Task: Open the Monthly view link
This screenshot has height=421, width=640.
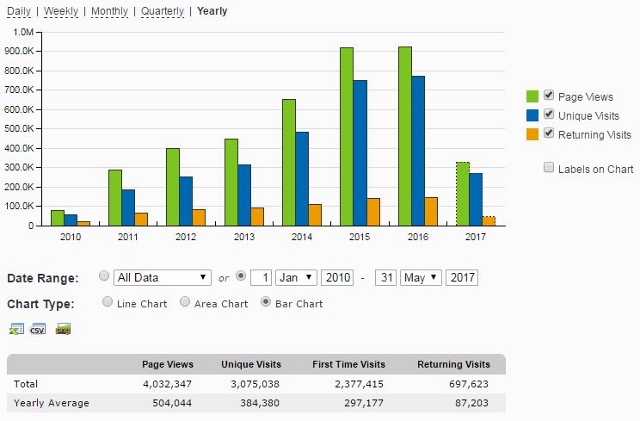Action: [x=110, y=11]
